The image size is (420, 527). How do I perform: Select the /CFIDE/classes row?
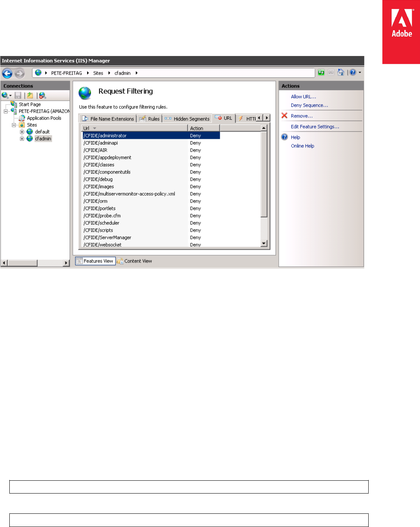(x=151, y=165)
